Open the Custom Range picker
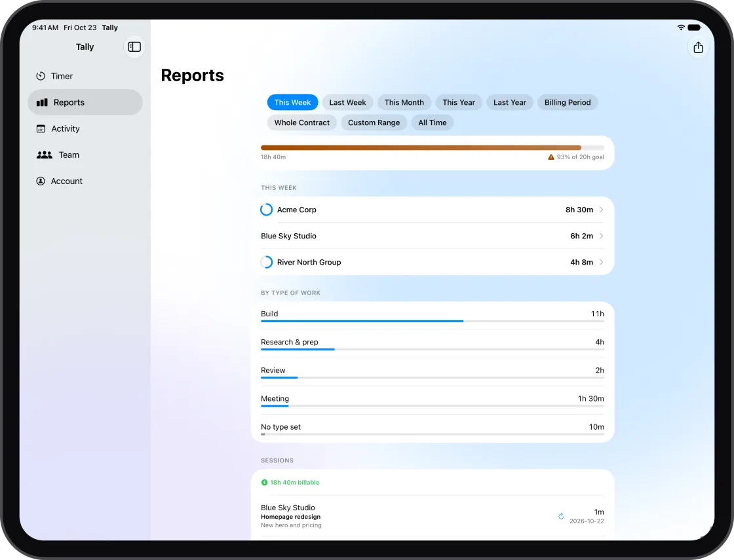 (374, 122)
